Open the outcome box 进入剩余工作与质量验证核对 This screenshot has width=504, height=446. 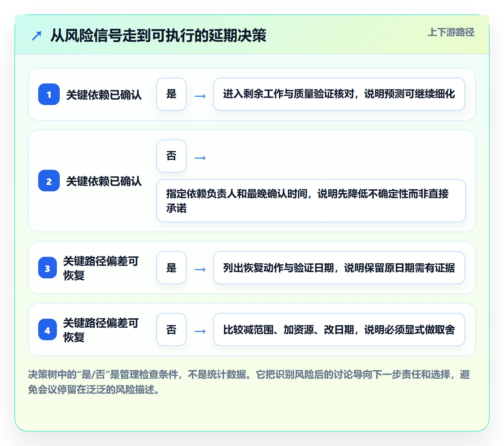click(x=339, y=94)
